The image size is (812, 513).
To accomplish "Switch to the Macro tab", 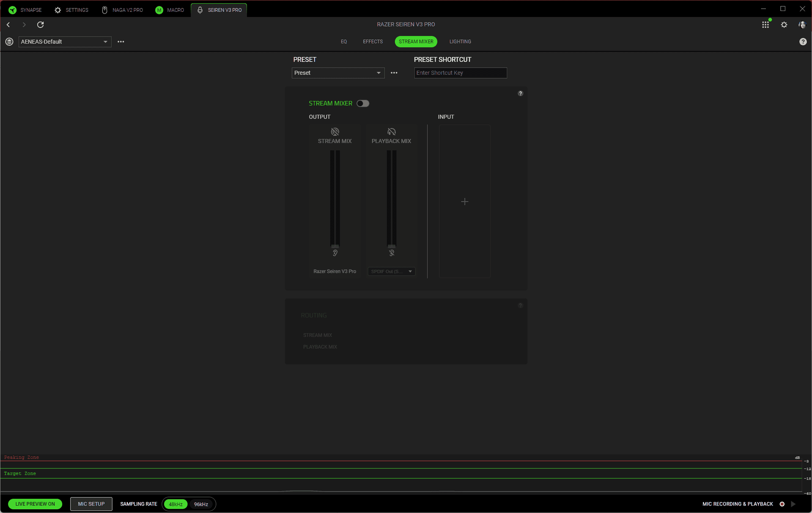I will click(170, 10).
